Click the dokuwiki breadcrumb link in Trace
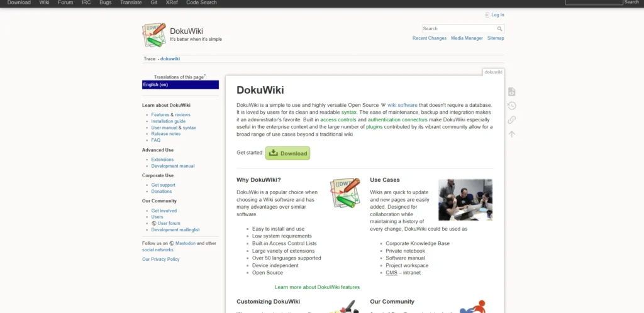Image resolution: width=644 pixels, height=313 pixels. (170, 58)
